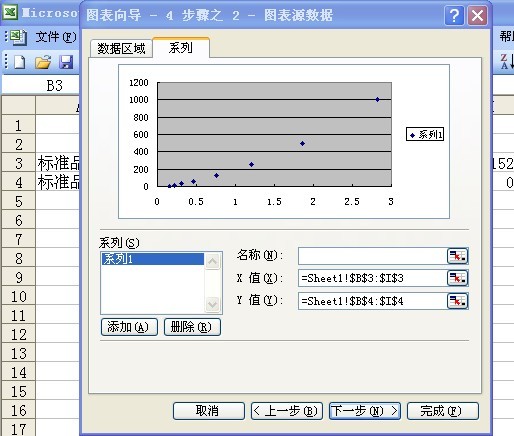Viewport: 514px width, 436px height.
Task: Click the New document toolbar icon
Action: (x=20, y=62)
